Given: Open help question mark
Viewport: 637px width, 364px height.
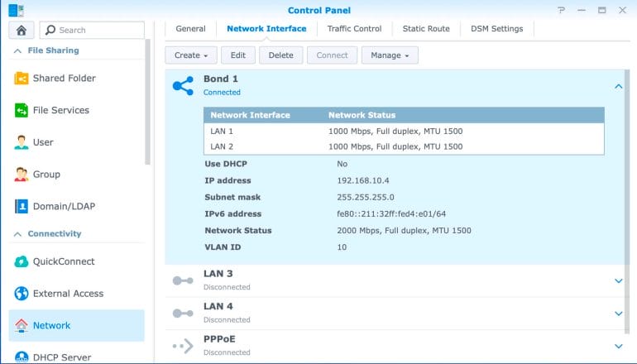Looking at the screenshot, I should (561, 10).
